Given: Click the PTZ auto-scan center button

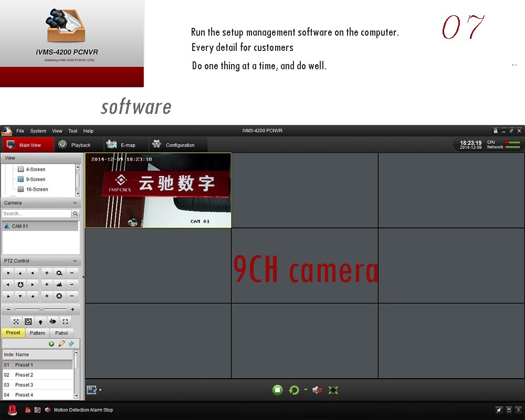Looking at the screenshot, I should pos(20,285).
